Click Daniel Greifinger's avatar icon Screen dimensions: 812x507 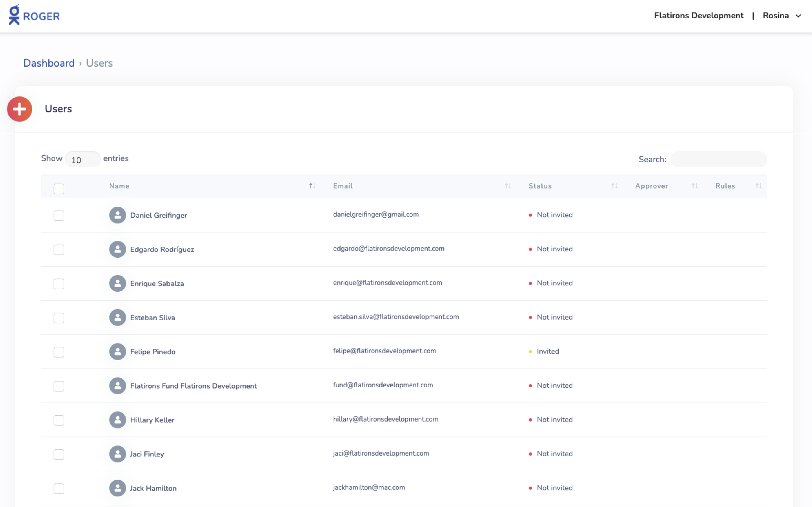118,215
